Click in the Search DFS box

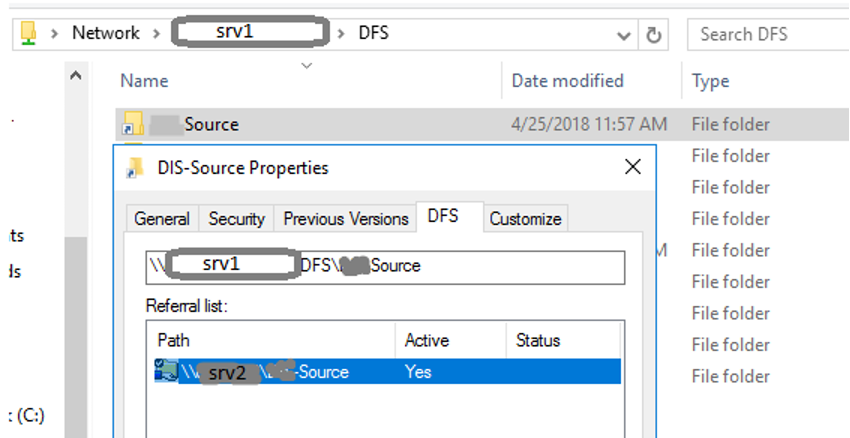pyautogui.click(x=765, y=35)
